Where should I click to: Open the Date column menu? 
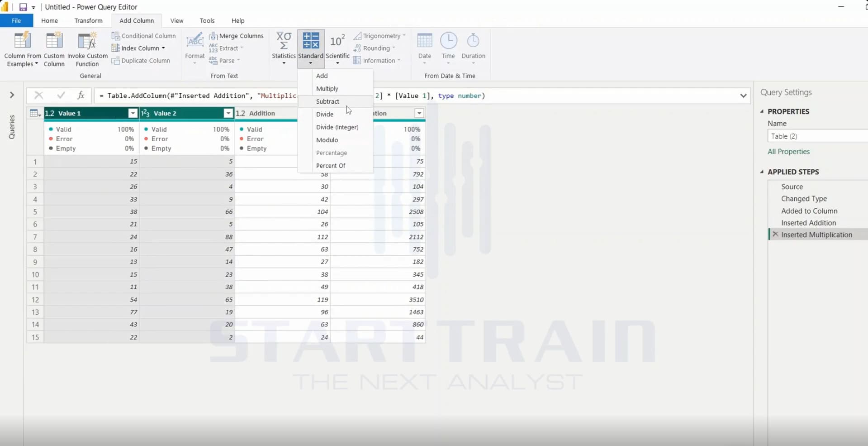pos(424,48)
